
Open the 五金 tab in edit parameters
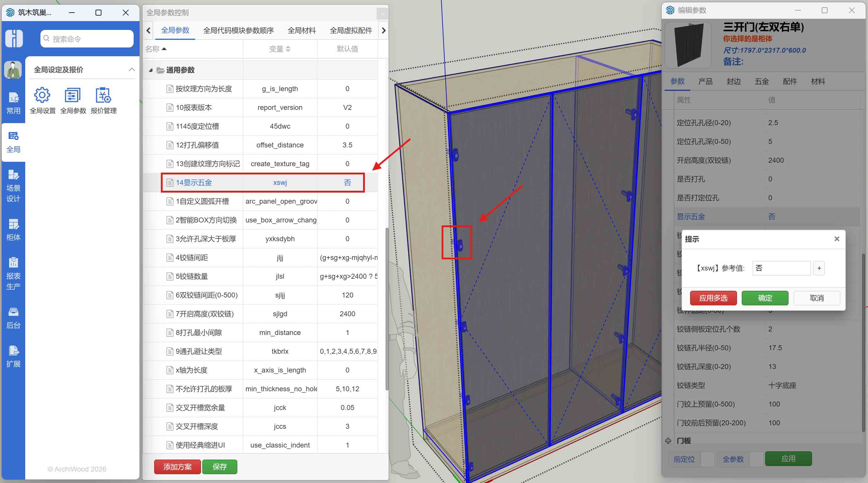click(762, 81)
